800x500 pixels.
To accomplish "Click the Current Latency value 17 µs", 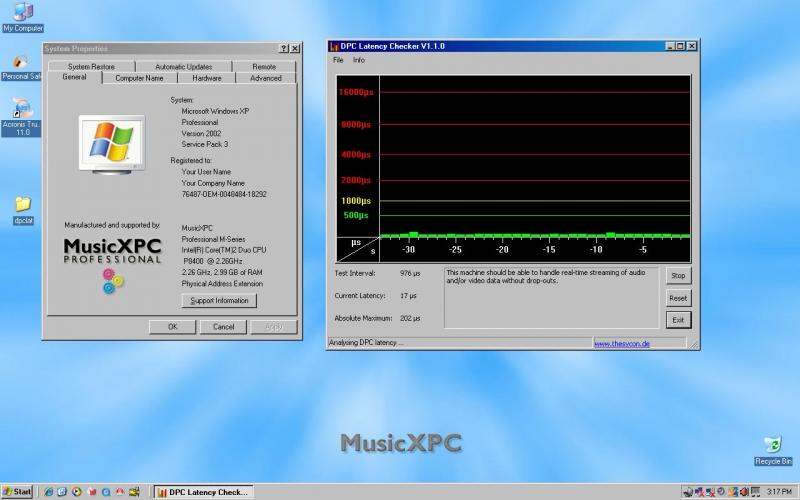I will pyautogui.click(x=408, y=295).
